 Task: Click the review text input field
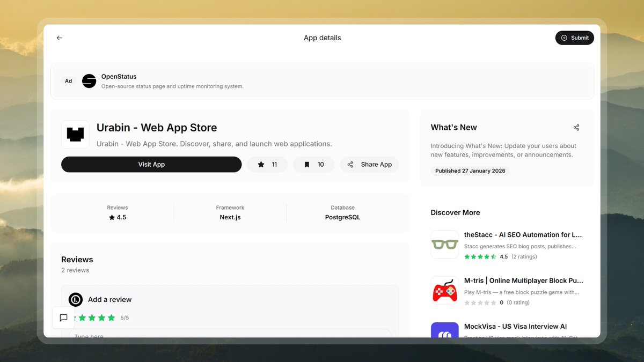point(230,334)
